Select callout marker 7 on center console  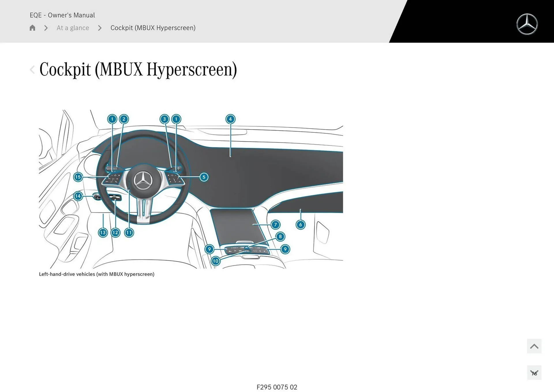pyautogui.click(x=276, y=225)
